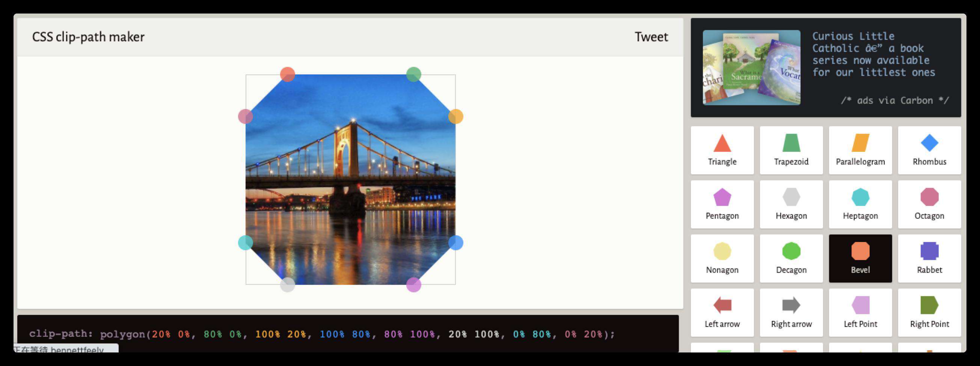
Task: Select the Triangle shape preset
Action: tap(722, 150)
